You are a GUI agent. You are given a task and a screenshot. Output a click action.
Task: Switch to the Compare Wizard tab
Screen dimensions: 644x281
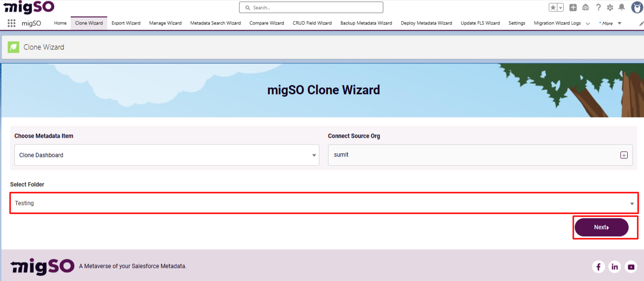point(266,23)
